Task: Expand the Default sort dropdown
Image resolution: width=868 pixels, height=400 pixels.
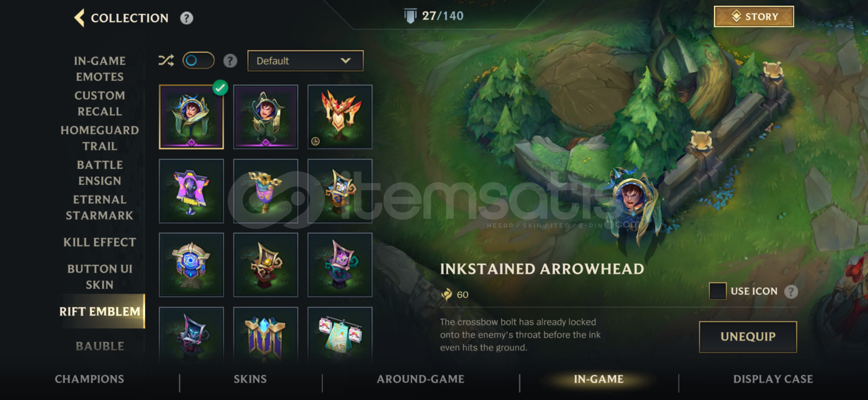Action: 305,61
